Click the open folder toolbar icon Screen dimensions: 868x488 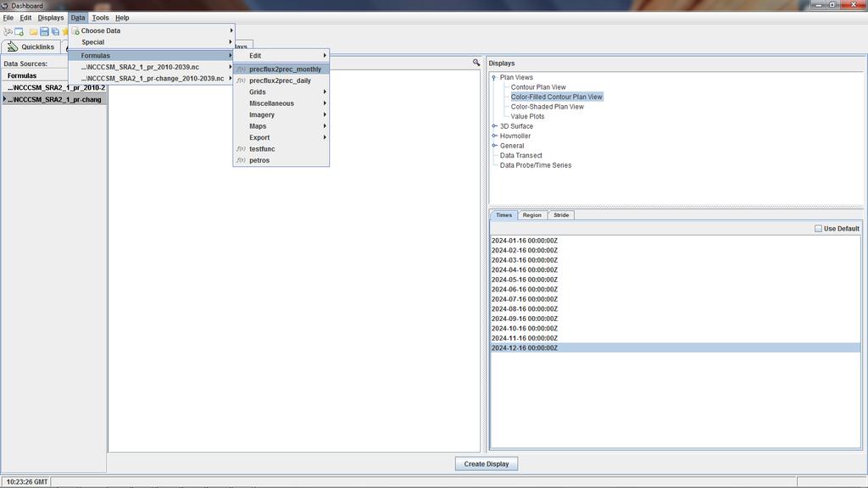[33, 31]
